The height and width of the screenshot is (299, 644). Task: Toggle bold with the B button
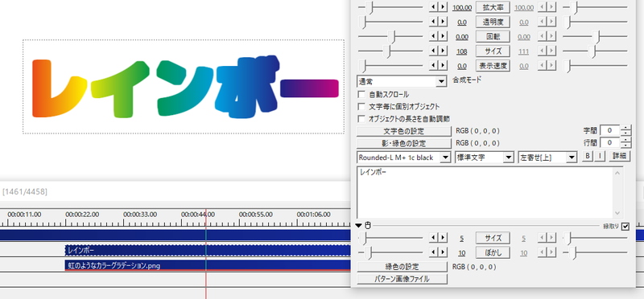coord(588,156)
